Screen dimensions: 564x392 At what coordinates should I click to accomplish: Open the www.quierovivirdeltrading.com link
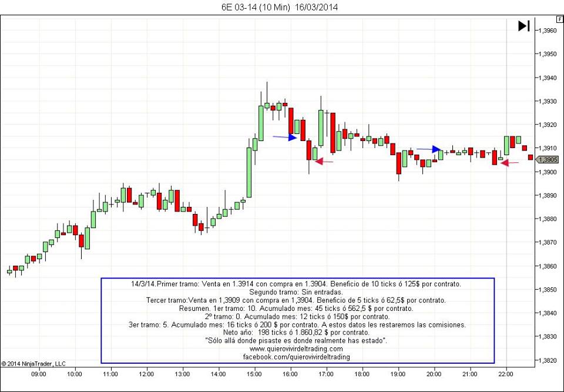pos(296,349)
